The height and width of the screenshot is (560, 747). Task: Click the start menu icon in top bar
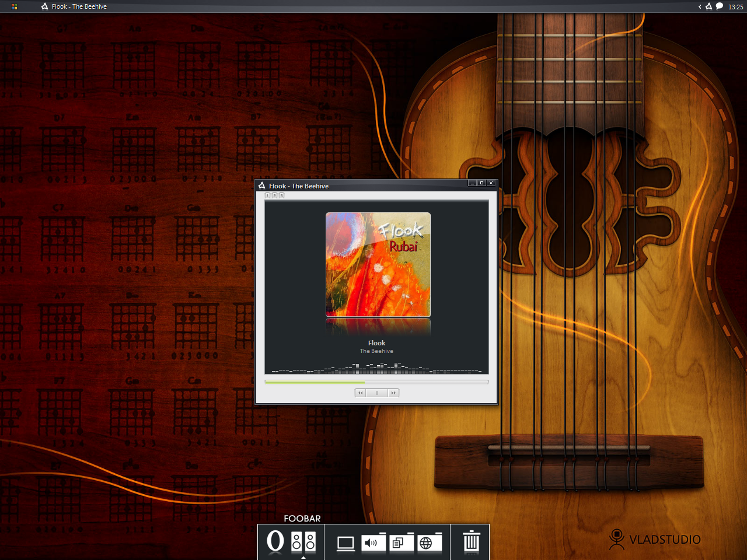(x=15, y=6)
